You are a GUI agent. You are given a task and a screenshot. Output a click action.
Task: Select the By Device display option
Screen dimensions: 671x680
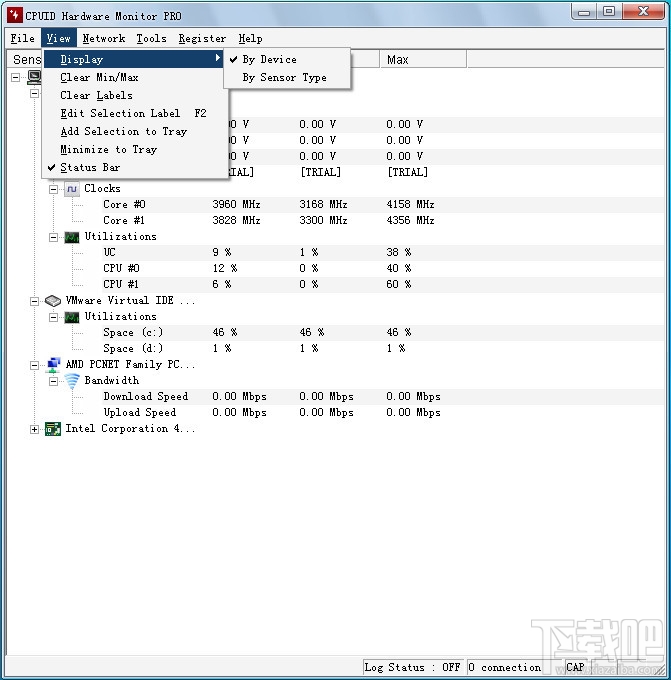pos(287,59)
